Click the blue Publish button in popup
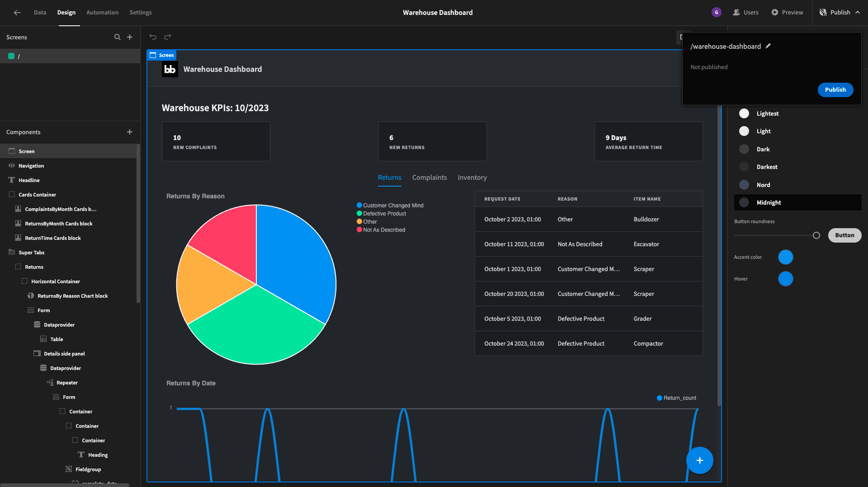 click(x=835, y=90)
